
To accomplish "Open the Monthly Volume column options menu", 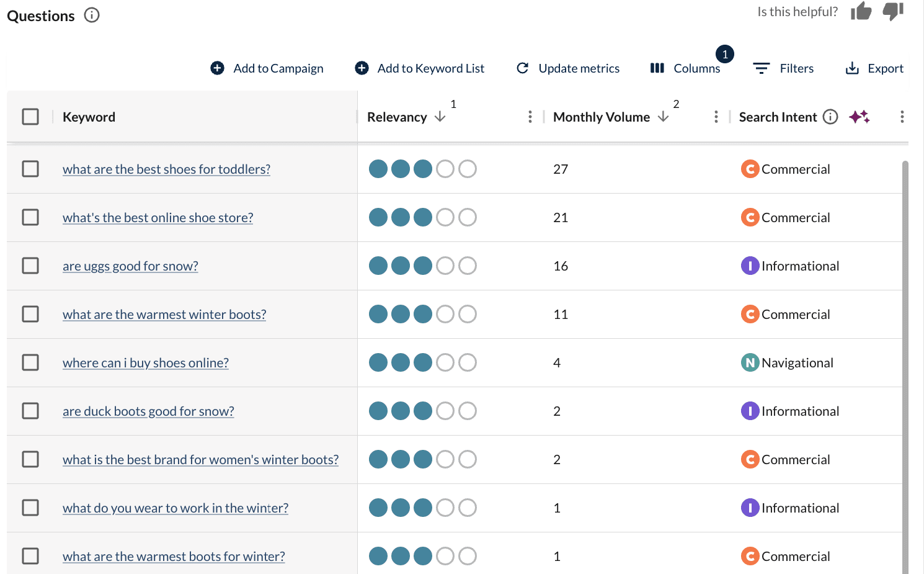I will (716, 116).
